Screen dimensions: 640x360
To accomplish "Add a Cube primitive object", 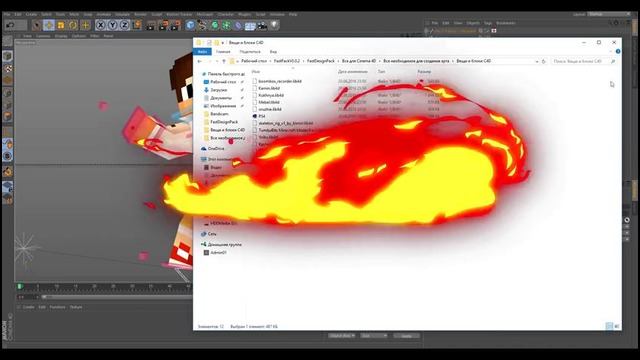I will 190,25.
